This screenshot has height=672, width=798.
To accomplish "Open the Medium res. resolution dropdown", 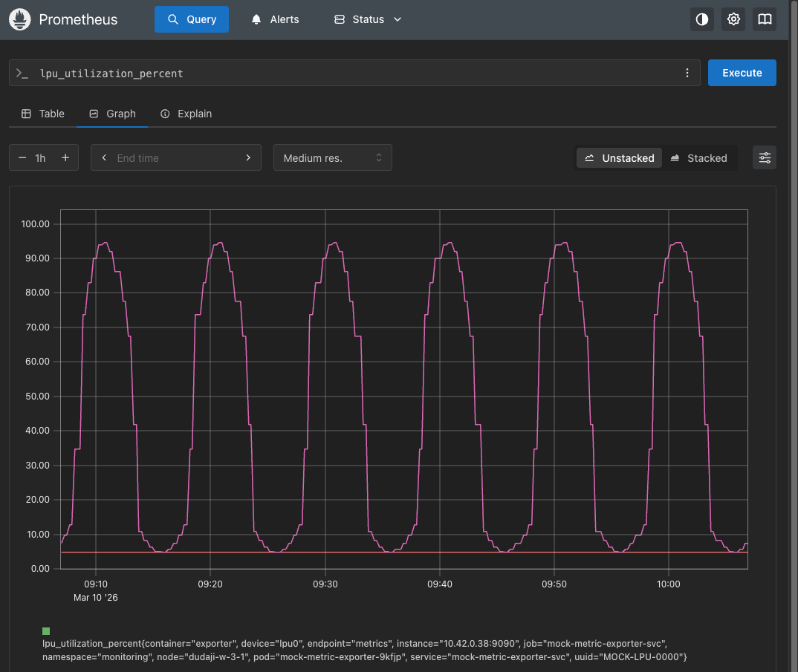I will point(332,157).
